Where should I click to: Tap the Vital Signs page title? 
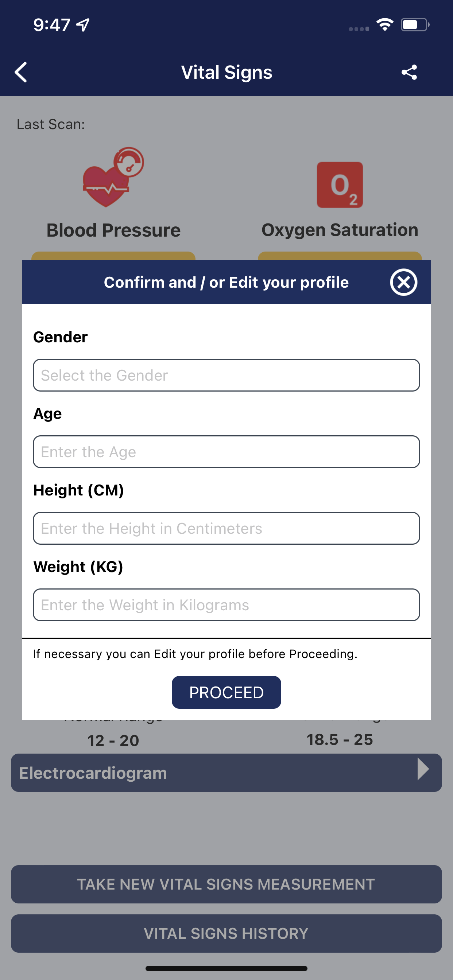pos(227,72)
